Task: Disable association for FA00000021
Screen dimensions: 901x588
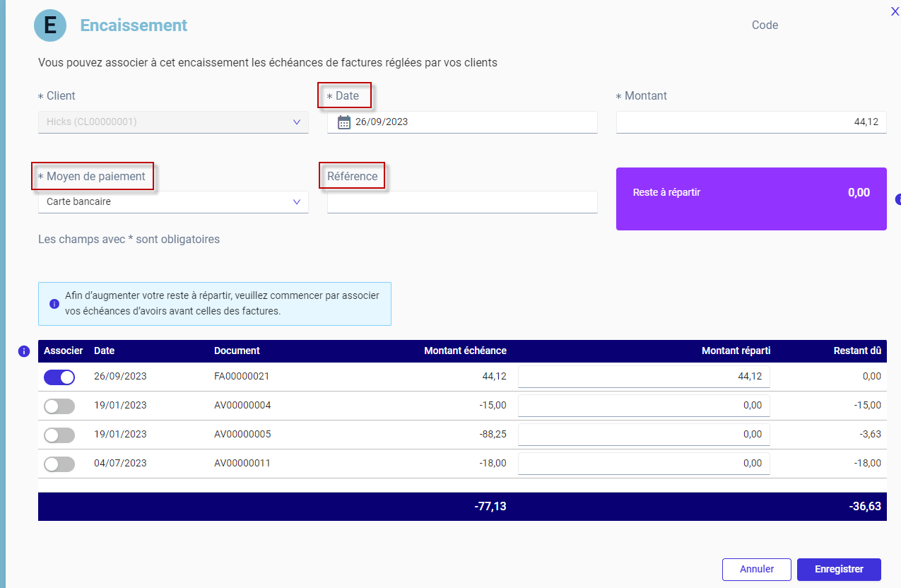Action: [59, 377]
